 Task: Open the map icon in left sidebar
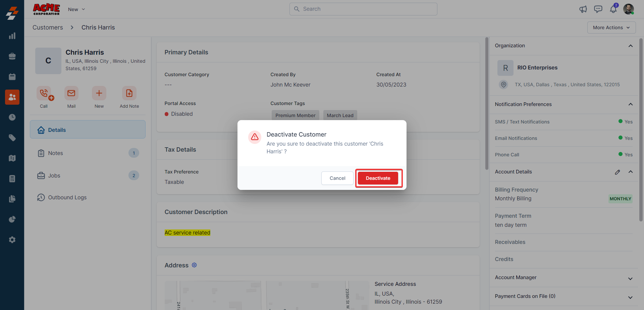click(12, 158)
